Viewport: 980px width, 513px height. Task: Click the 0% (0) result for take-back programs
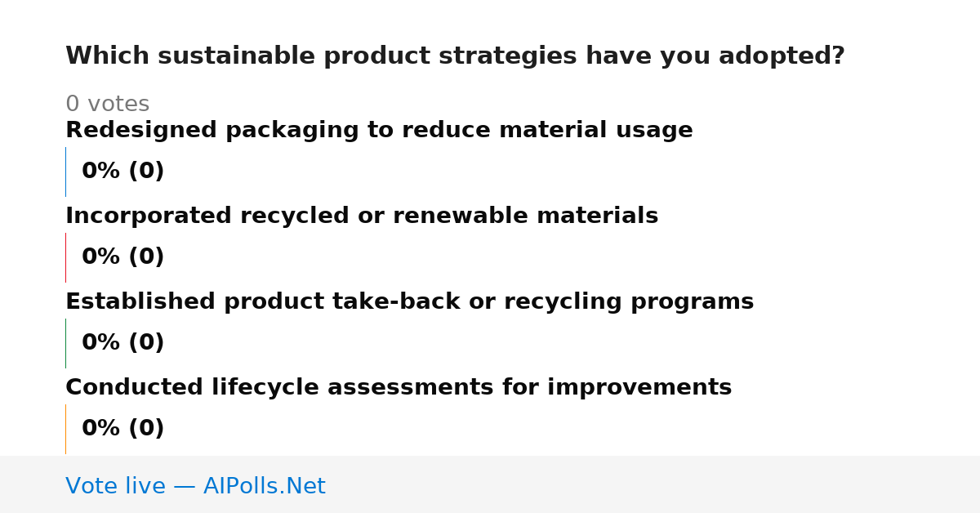pyautogui.click(x=122, y=343)
